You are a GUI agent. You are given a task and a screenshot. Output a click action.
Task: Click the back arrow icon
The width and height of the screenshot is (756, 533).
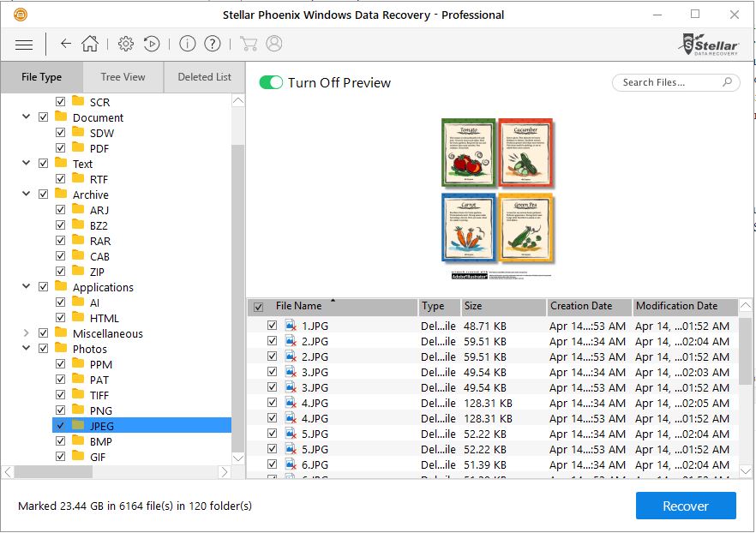66,44
